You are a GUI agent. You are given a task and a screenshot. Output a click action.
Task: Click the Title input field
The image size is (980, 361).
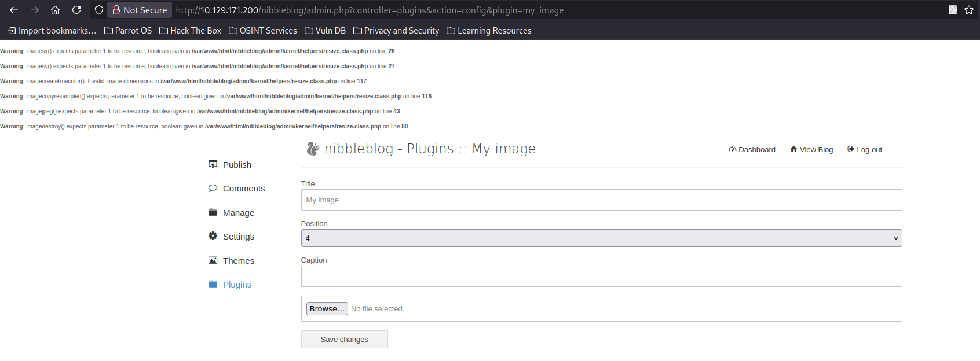[601, 200]
